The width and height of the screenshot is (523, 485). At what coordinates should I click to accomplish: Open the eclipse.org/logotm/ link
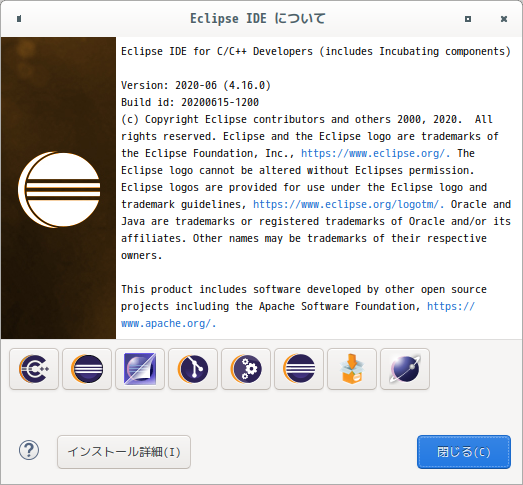pyautogui.click(x=348, y=204)
